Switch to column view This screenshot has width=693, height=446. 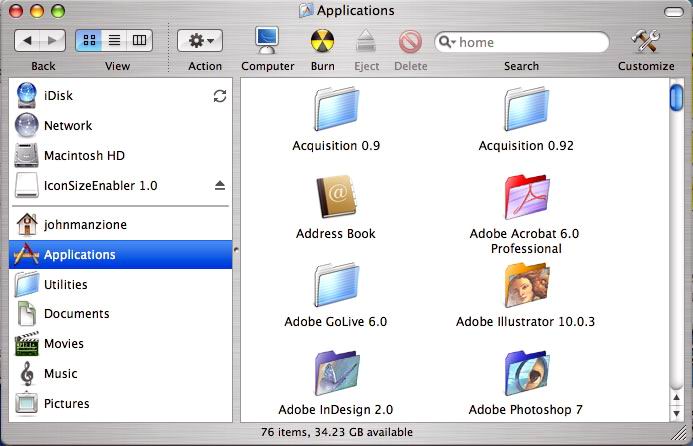[x=139, y=41]
